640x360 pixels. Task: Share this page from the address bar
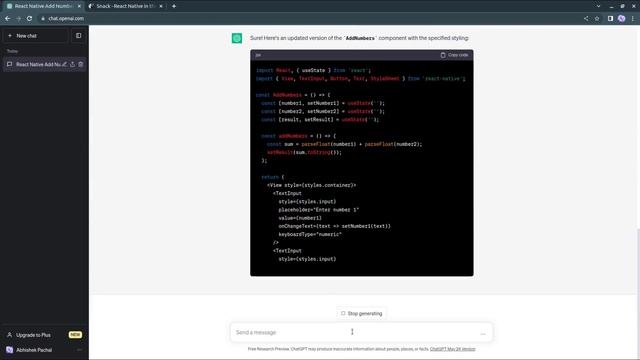click(586, 18)
